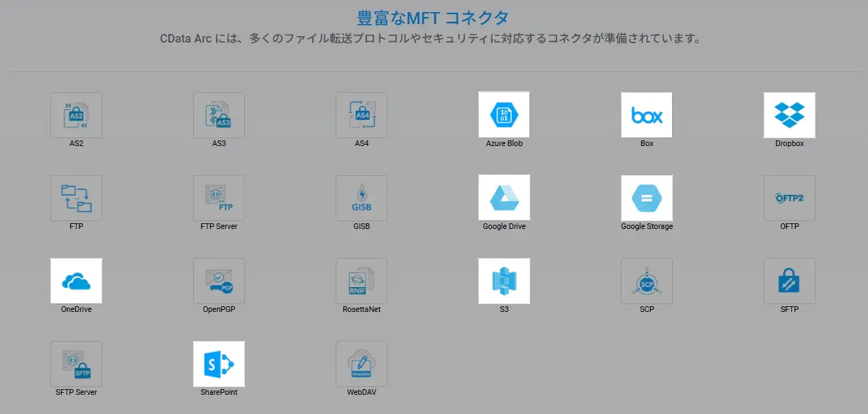Image resolution: width=868 pixels, height=414 pixels.
Task: Select the FTP Server connector icon
Action: pyautogui.click(x=219, y=198)
